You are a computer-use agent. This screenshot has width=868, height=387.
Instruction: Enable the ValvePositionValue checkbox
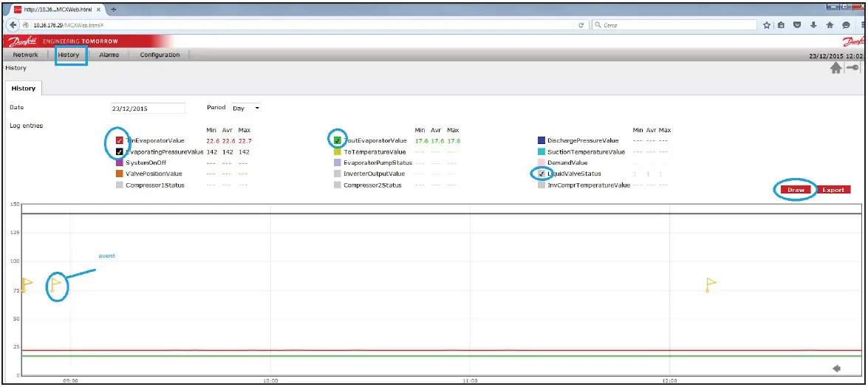tap(119, 174)
